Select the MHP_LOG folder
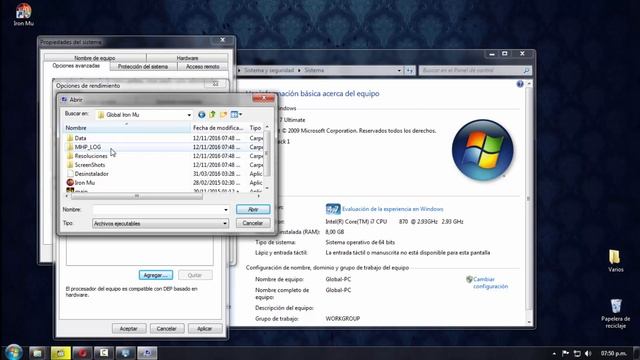This screenshot has height=360, width=640. tap(88, 147)
